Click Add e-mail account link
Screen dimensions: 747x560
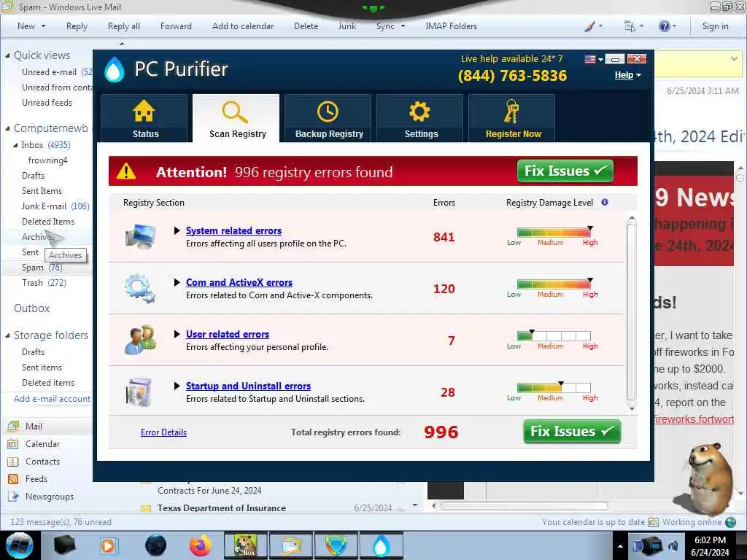tap(52, 399)
